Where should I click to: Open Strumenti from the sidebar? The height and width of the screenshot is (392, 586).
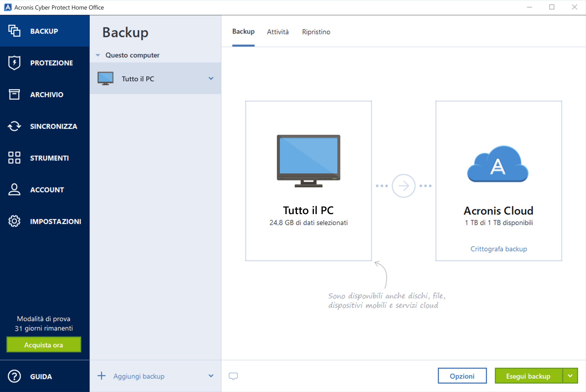44,158
